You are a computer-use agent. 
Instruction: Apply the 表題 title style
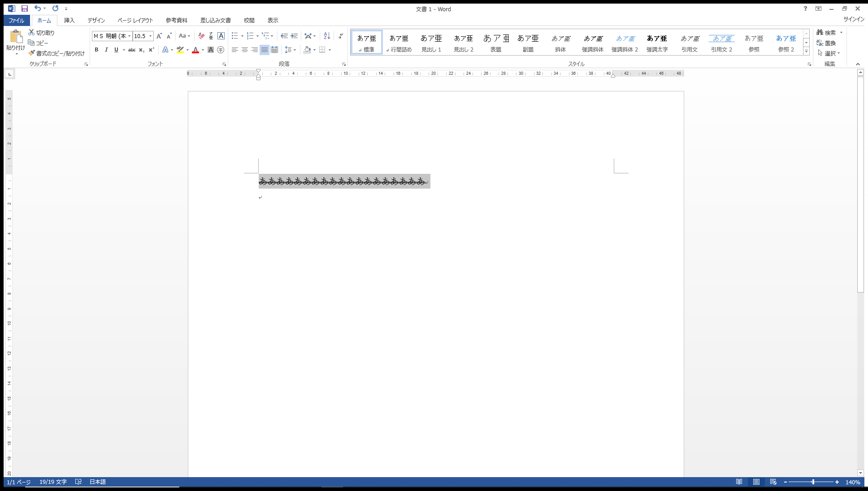pyautogui.click(x=496, y=43)
